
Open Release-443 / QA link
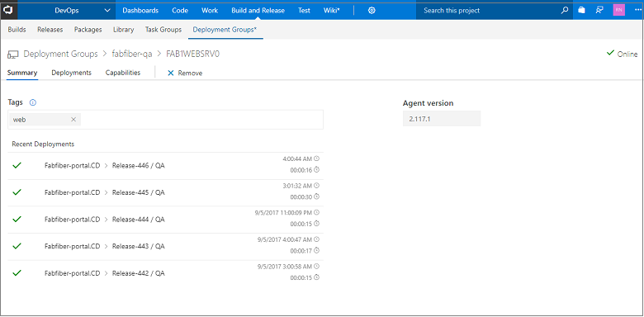139,246
